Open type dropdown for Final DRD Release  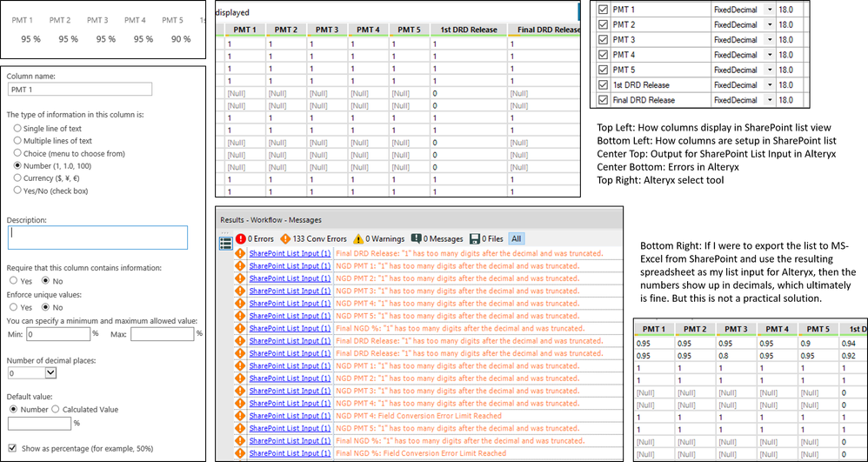(770, 100)
